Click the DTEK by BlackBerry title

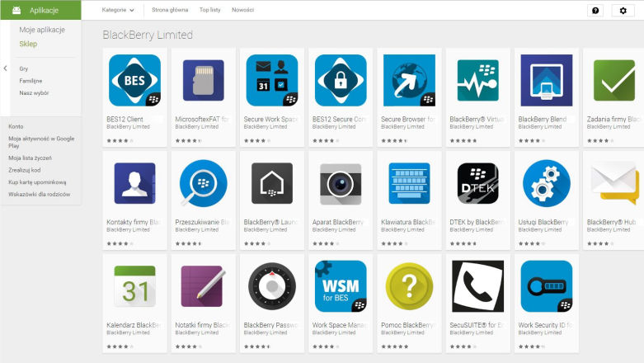point(477,222)
